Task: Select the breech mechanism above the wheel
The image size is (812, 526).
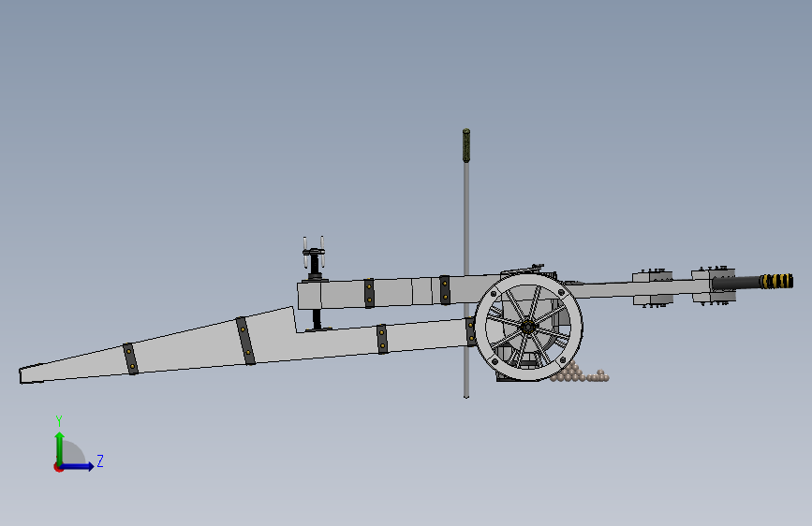Action: pyautogui.click(x=528, y=270)
